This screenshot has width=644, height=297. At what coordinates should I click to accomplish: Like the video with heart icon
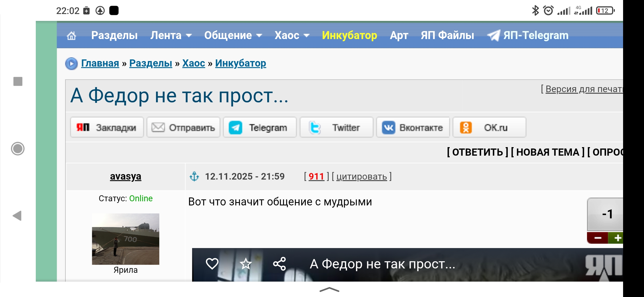[212, 264]
